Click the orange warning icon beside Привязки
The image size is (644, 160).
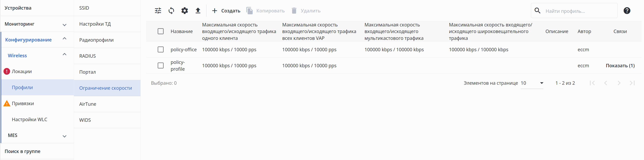(x=7, y=103)
